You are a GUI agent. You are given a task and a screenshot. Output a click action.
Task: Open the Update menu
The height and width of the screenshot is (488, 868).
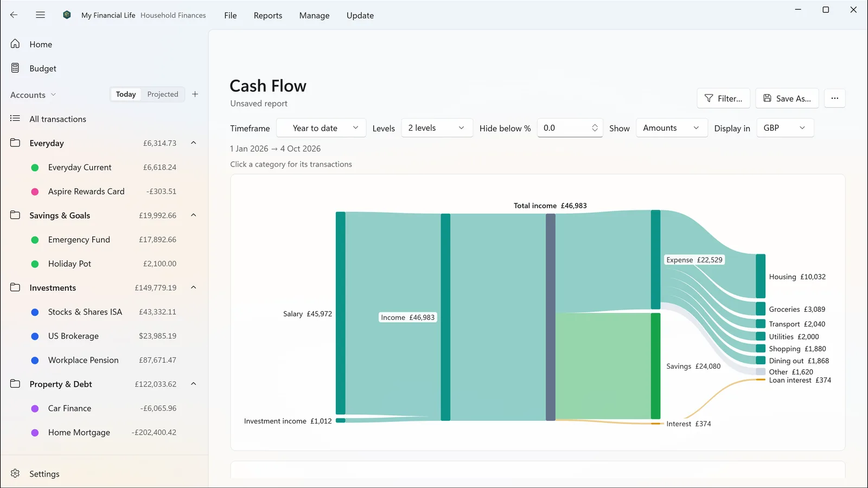point(360,15)
